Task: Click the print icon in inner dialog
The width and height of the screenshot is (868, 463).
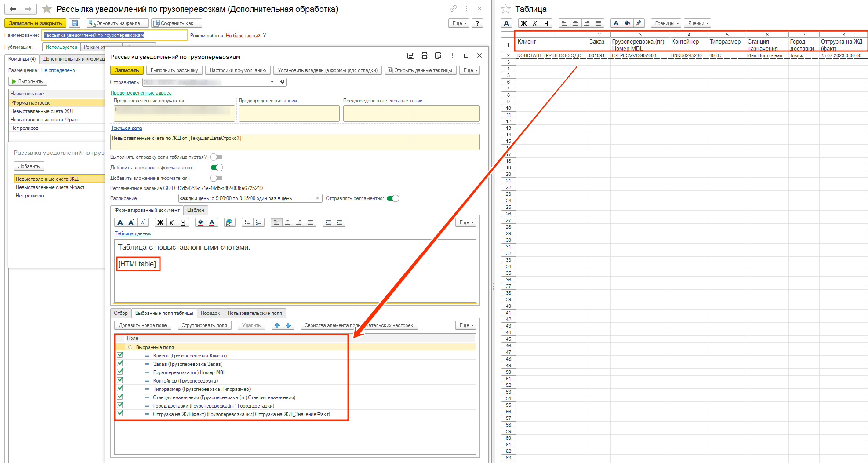Action: click(424, 56)
